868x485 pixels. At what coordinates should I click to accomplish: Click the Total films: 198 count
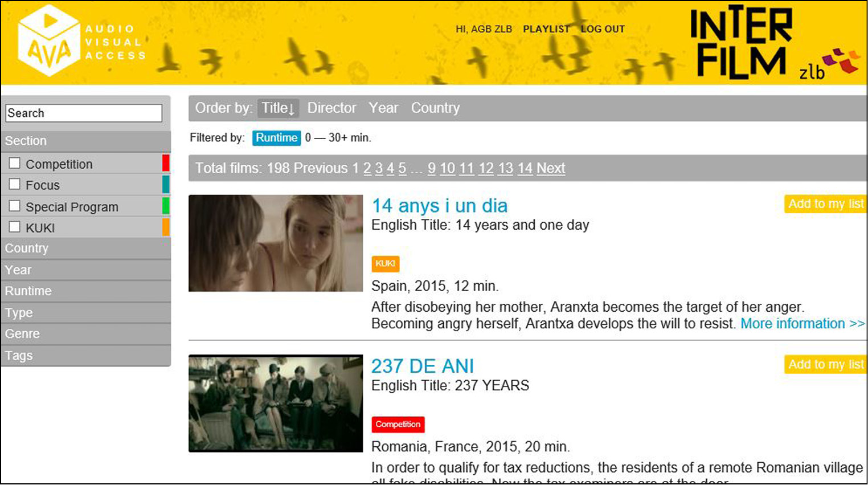tap(243, 168)
